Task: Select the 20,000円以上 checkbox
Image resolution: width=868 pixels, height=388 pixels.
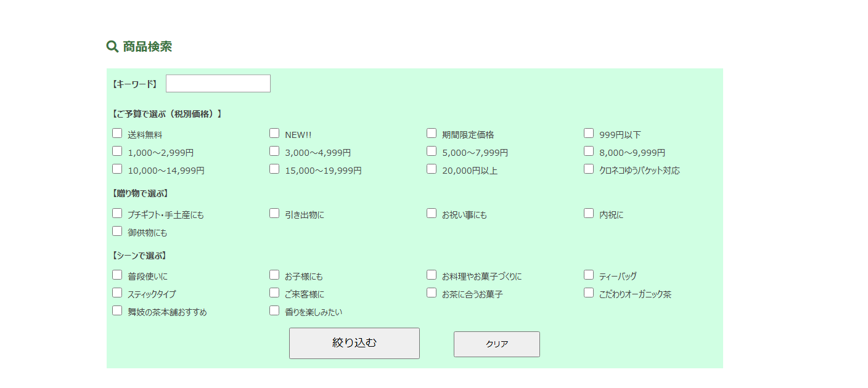Action: coord(432,169)
